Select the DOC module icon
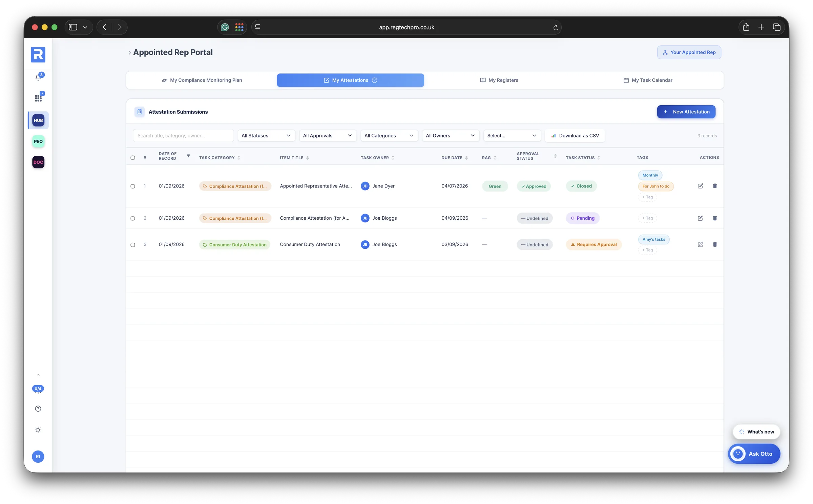The image size is (813, 504). point(38,162)
